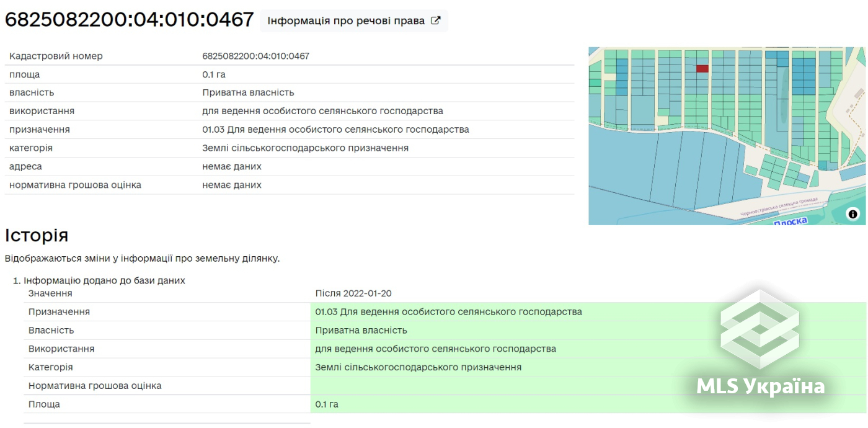
Task: Click the external link icon beside речові права
Action: tap(436, 20)
